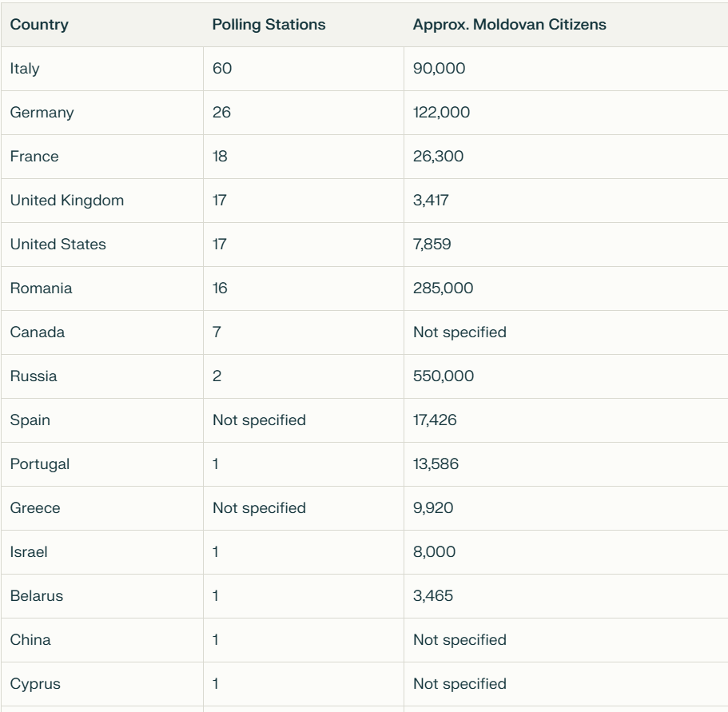The width and height of the screenshot is (728, 712).
Task: Click Portugal's 13,586 citizens value
Action: point(436,464)
